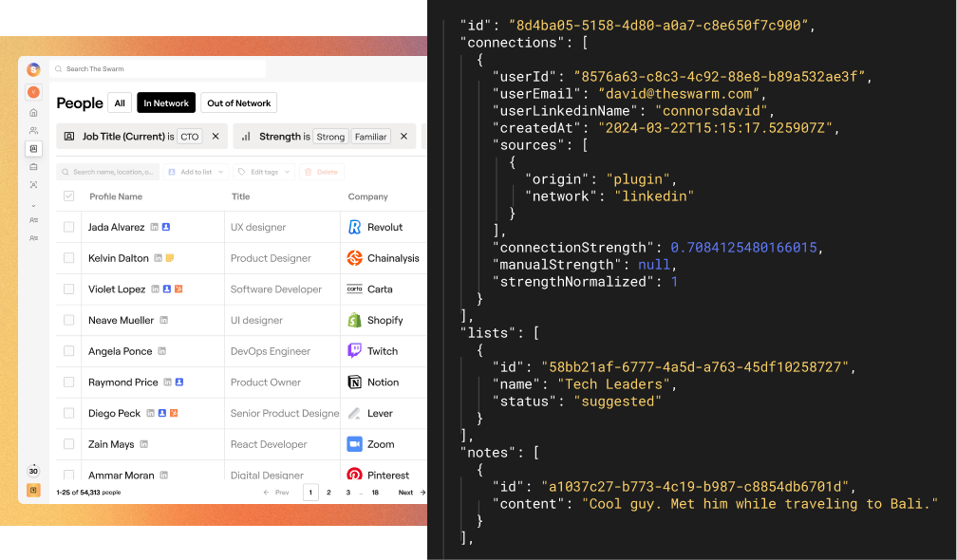Remove the Strength filter

403,137
